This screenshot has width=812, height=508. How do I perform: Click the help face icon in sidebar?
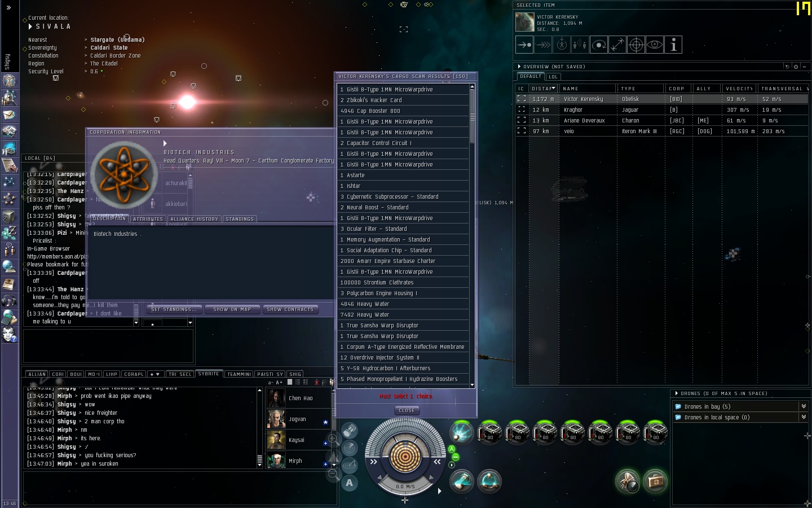(x=9, y=335)
